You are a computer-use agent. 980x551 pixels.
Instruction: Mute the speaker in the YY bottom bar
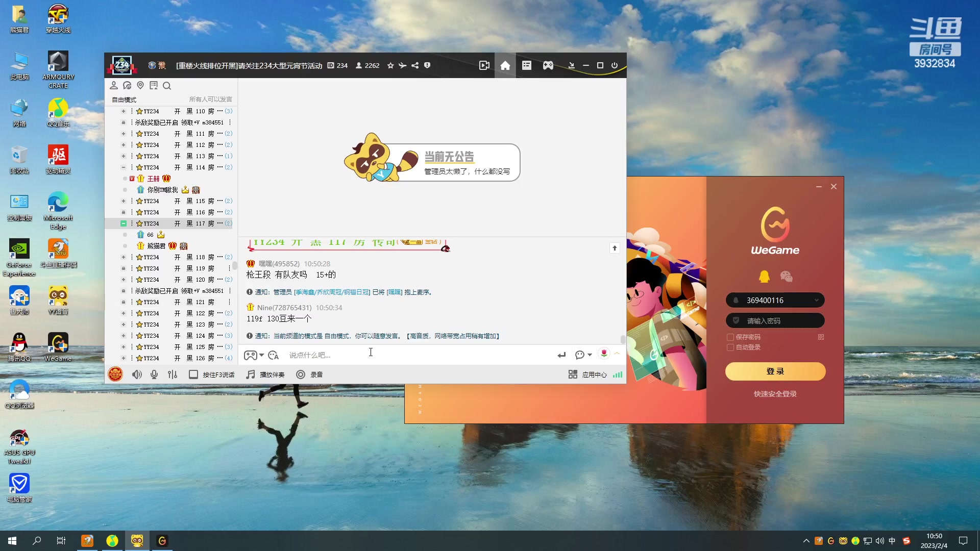(x=137, y=374)
